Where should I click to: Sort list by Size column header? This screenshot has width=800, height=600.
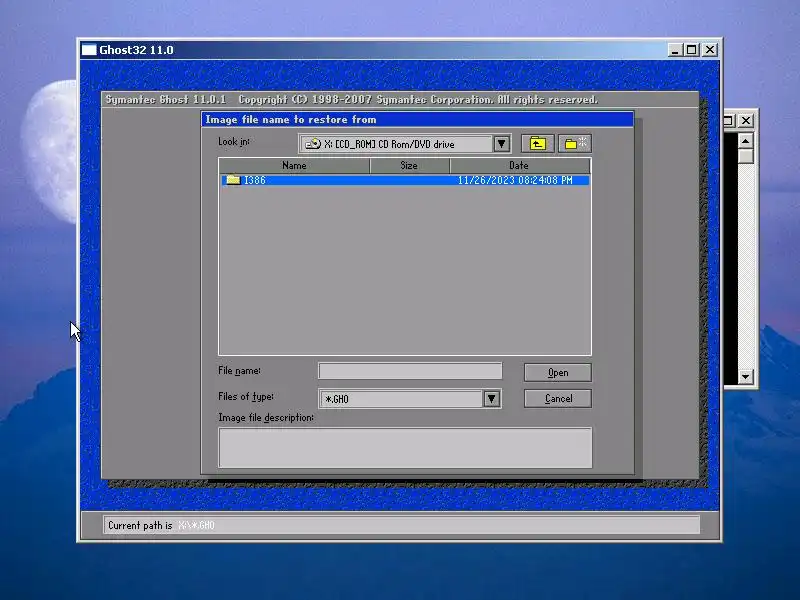point(409,166)
